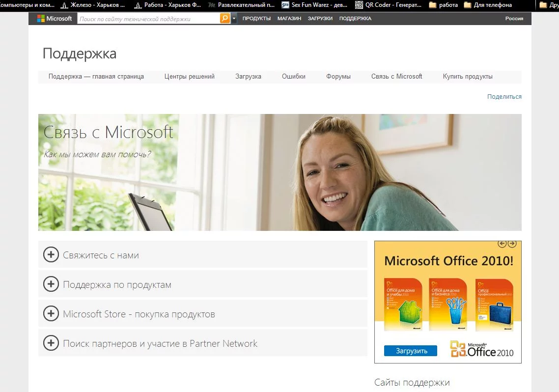Screen dimensions: 559x392
Task: Open QR Coder - Генерат... bookmark
Action: click(388, 5)
